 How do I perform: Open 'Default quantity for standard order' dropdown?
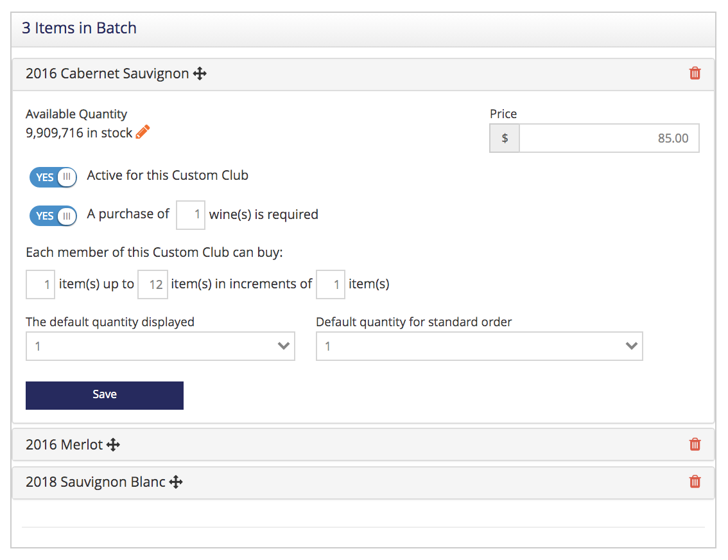pos(479,346)
